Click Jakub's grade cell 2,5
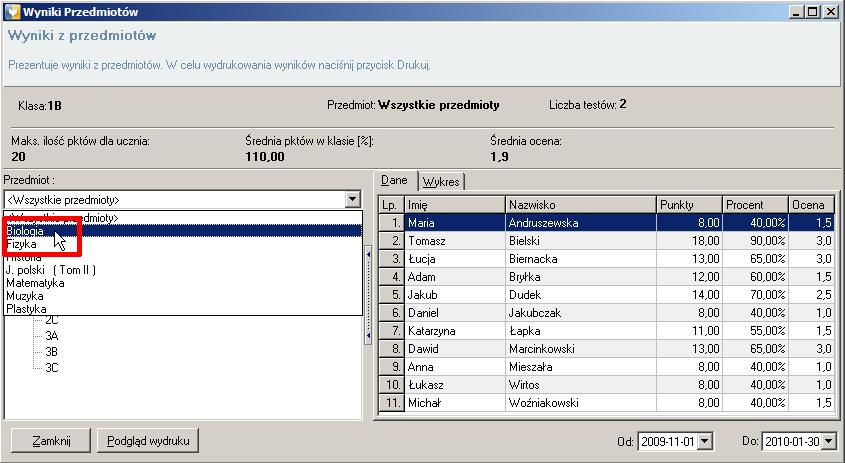The height and width of the screenshot is (463, 845). 812,295
